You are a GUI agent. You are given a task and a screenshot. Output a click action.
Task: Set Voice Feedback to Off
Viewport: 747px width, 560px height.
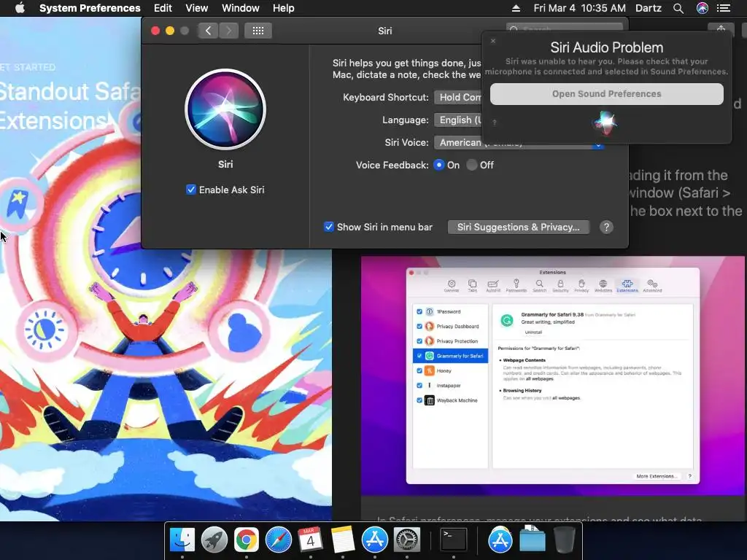point(472,165)
